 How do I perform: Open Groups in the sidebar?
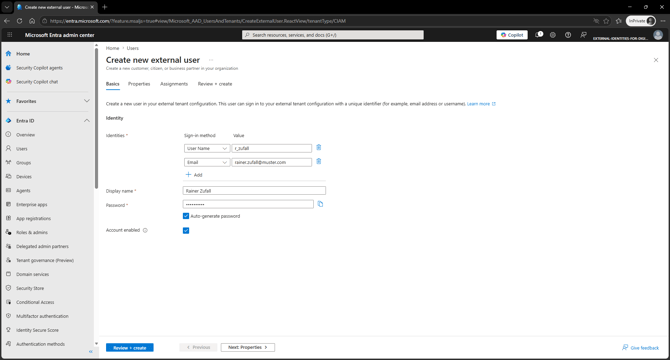(24, 163)
